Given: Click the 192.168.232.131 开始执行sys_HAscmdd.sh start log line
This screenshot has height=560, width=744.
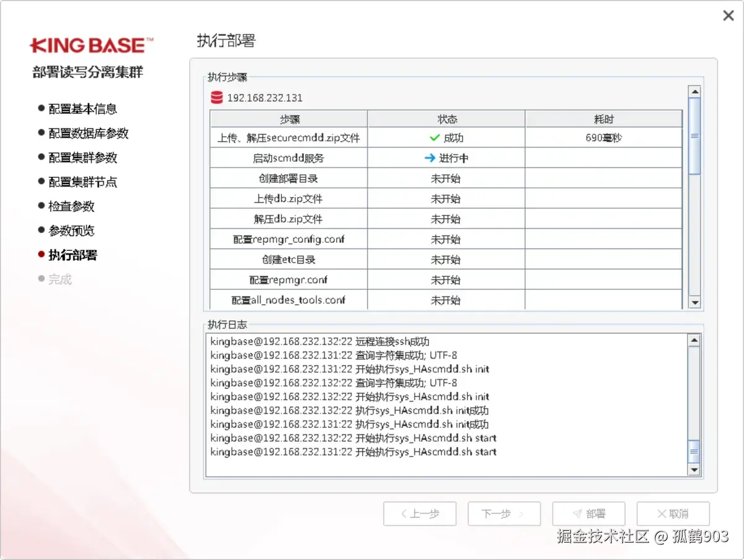Looking at the screenshot, I should coord(353,452).
